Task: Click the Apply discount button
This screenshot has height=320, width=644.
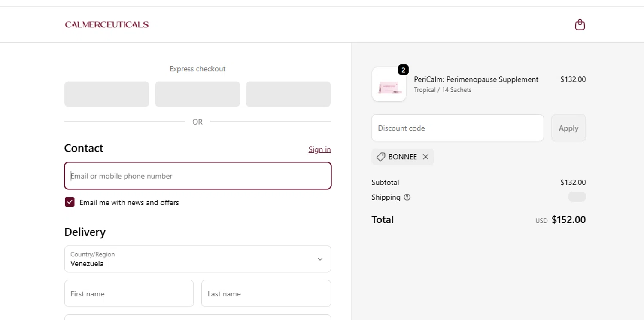Action: point(568,128)
